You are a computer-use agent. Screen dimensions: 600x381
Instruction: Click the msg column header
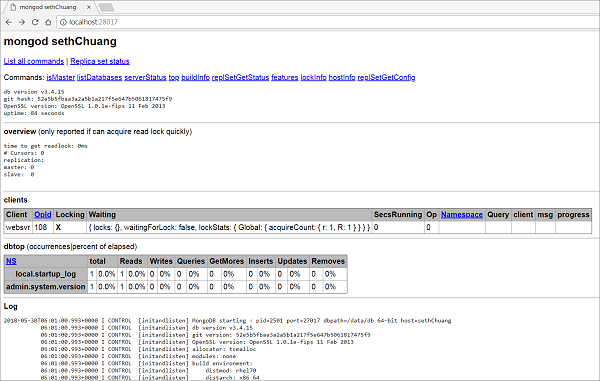coord(545,215)
